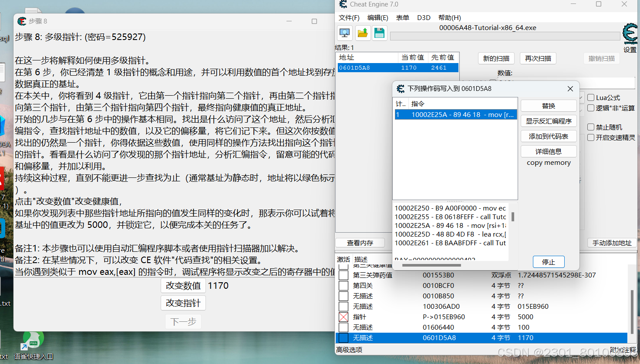Viewport: 640px width, 364px height.
Task: Toggle the 禁止随机 checkbox
Action: 591,127
